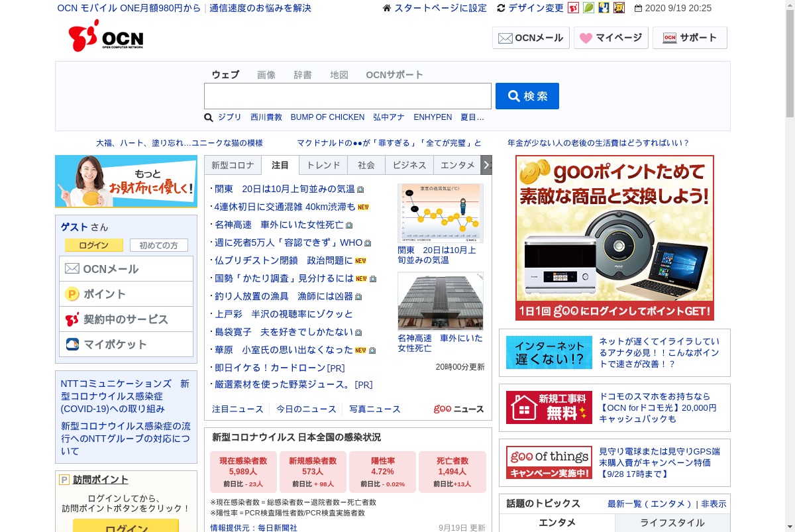Select the blue rabbit design theme icon
Screen dimensions: 795x532
click(x=604, y=8)
